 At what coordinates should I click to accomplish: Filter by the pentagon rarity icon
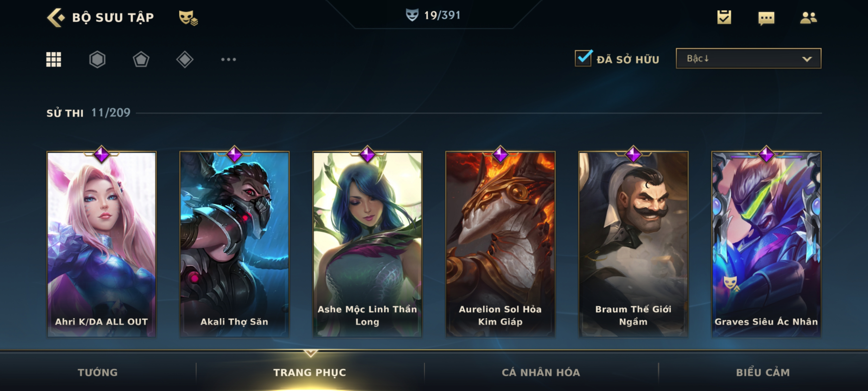pyautogui.click(x=141, y=59)
